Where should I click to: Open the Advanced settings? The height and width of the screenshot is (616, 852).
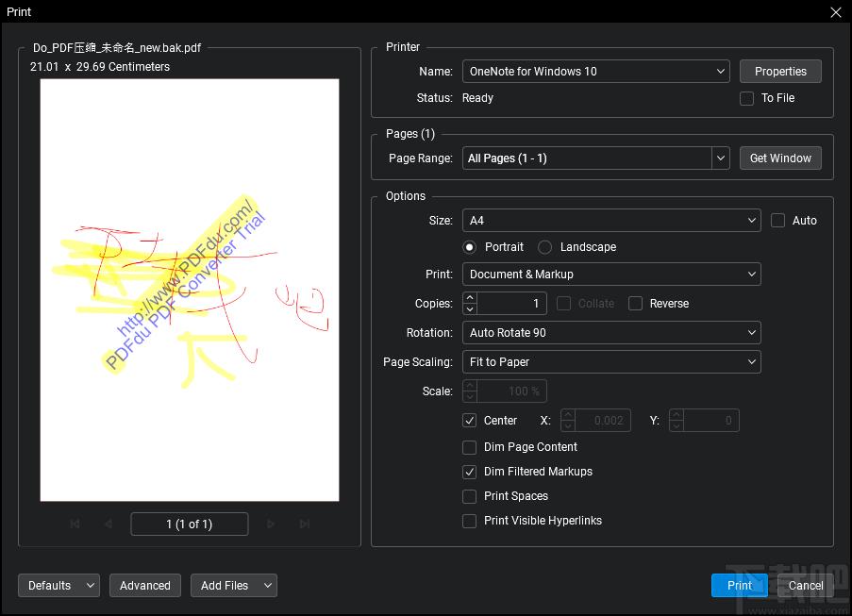[x=145, y=586]
